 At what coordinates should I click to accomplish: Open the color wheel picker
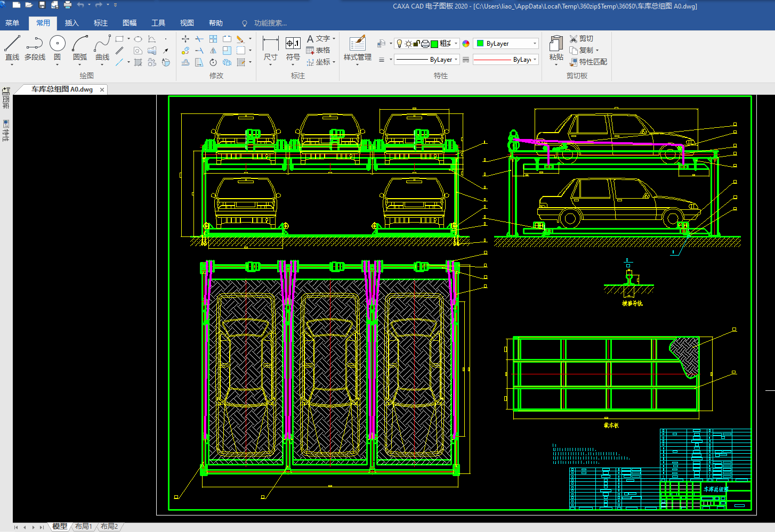coord(466,44)
